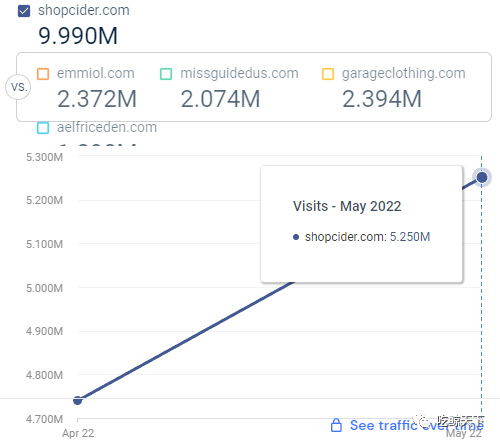This screenshot has width=500, height=442.
Task: Select the Apr 22 data point on chart
Action: [77, 400]
